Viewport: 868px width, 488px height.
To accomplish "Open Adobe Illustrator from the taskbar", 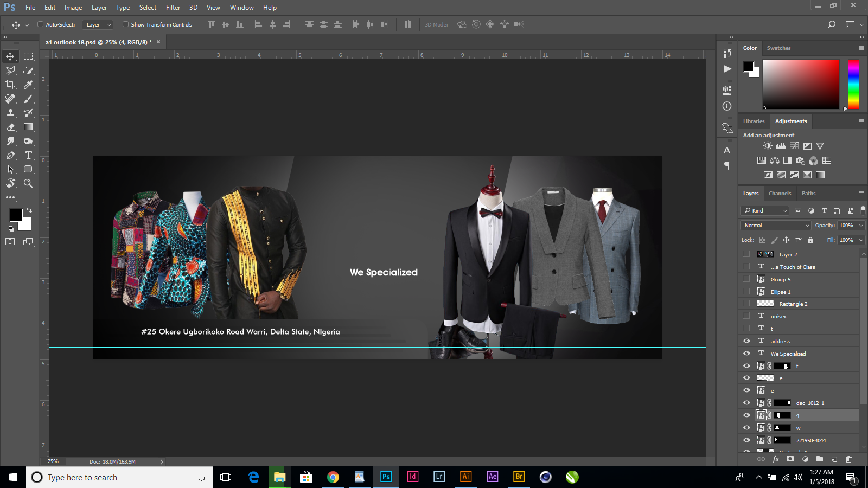I will [465, 477].
